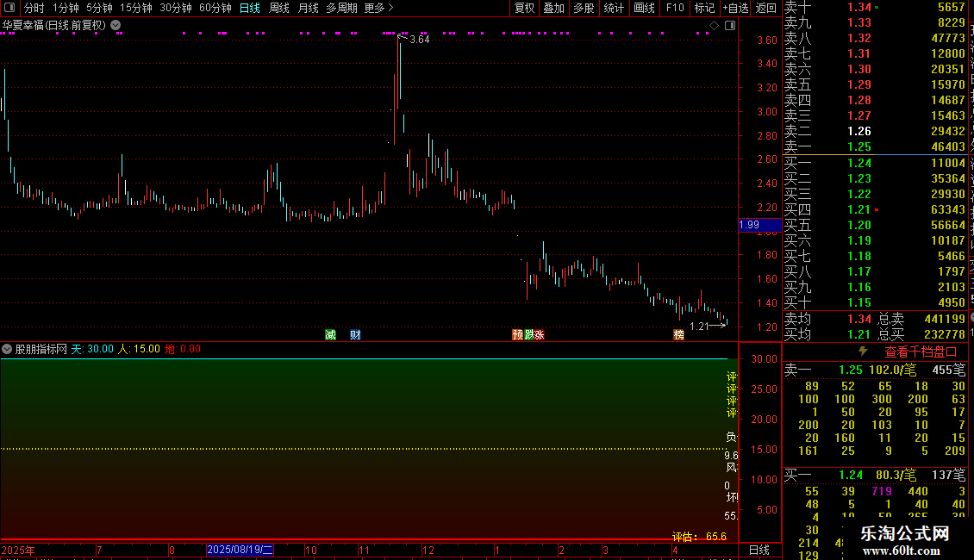Switch to 分时 chart period
The image size is (974, 560).
[34, 8]
